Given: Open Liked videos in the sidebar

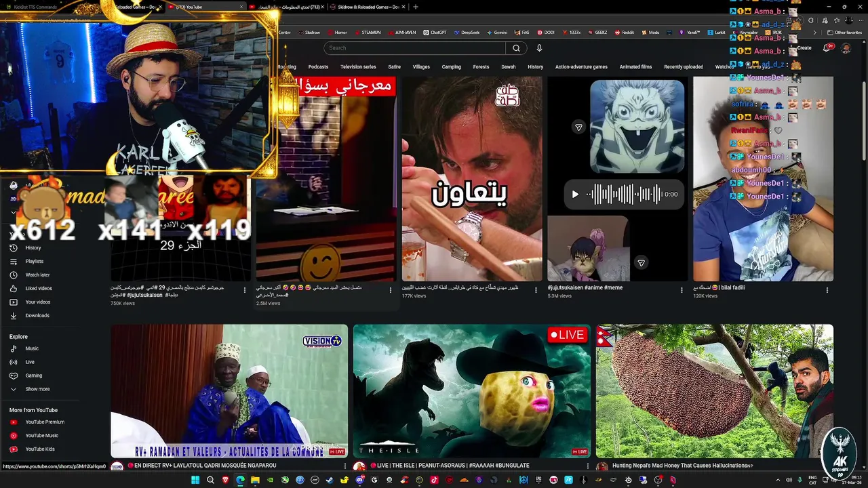Looking at the screenshot, I should [x=39, y=289].
